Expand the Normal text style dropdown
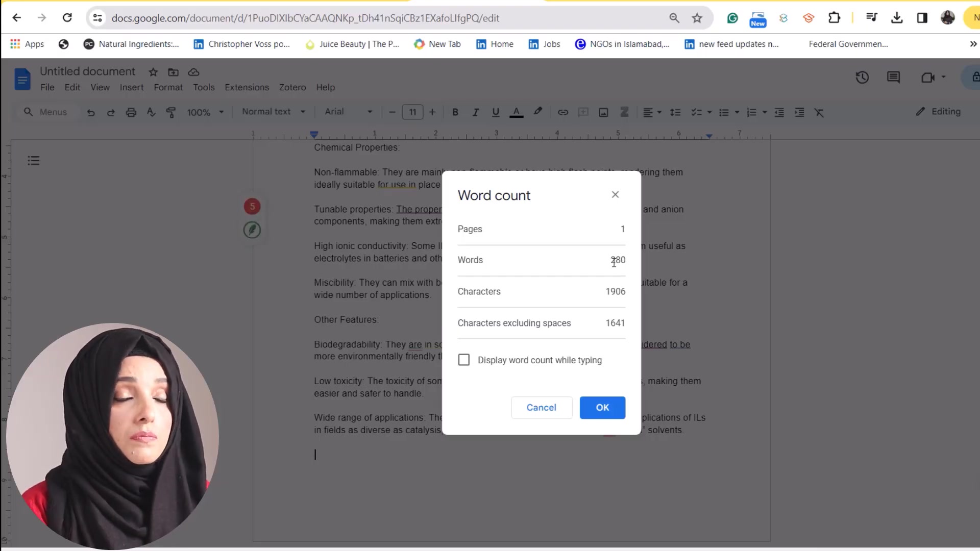 pyautogui.click(x=274, y=112)
